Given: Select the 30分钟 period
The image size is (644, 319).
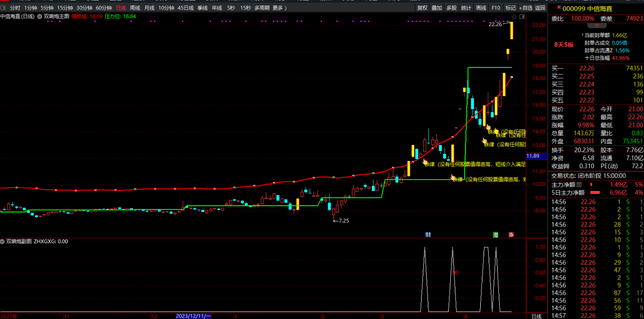Looking at the screenshot, I should 84,8.
